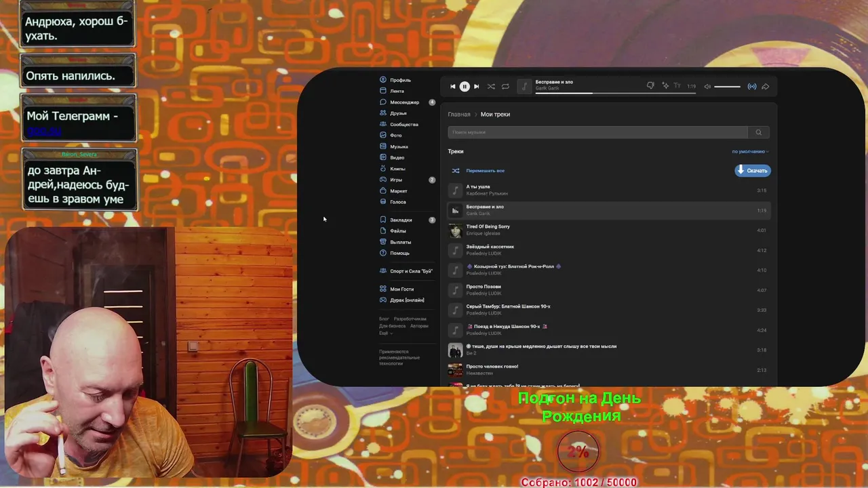Open the Выплаты icon
Viewport: 868px width, 488px height.
point(383,242)
